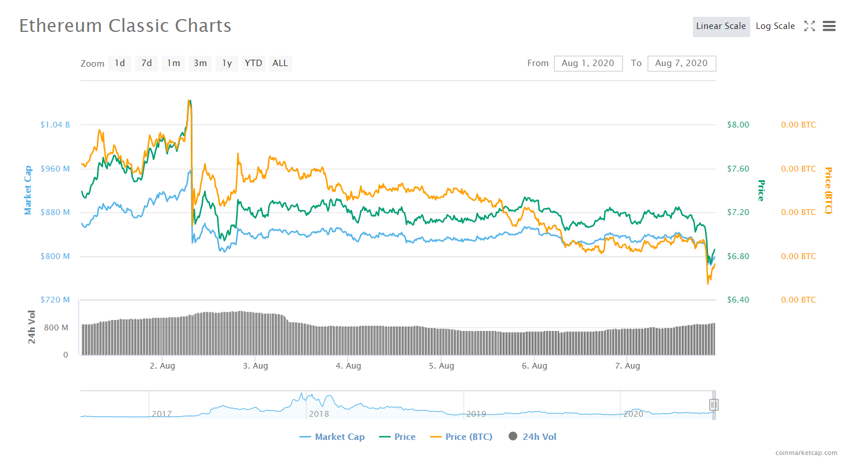Switch the chart to Log Scale

coord(775,26)
